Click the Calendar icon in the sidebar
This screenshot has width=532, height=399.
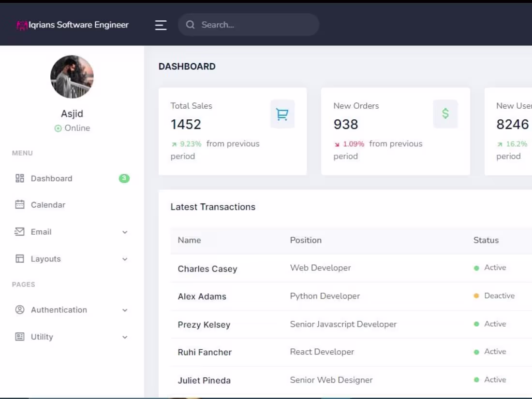19,204
